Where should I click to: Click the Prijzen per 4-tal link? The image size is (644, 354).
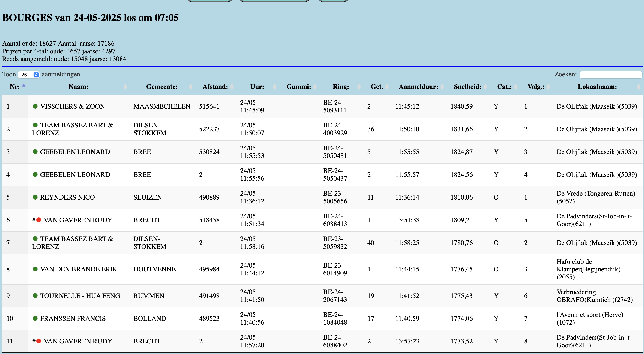tap(25, 51)
